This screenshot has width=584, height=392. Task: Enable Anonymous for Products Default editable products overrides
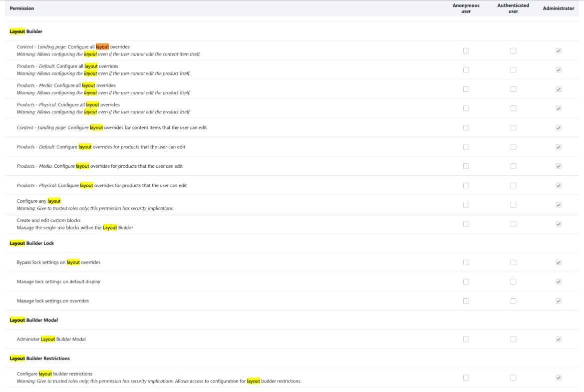click(466, 147)
